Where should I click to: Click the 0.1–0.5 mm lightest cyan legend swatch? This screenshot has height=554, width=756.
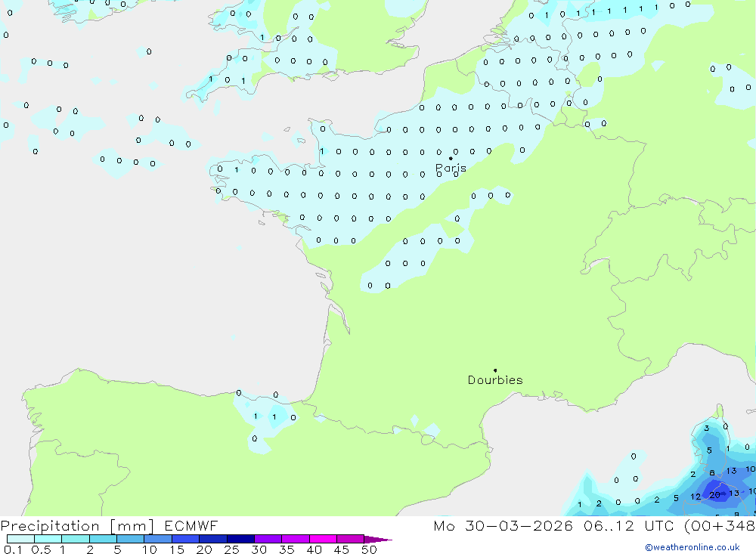point(20,539)
